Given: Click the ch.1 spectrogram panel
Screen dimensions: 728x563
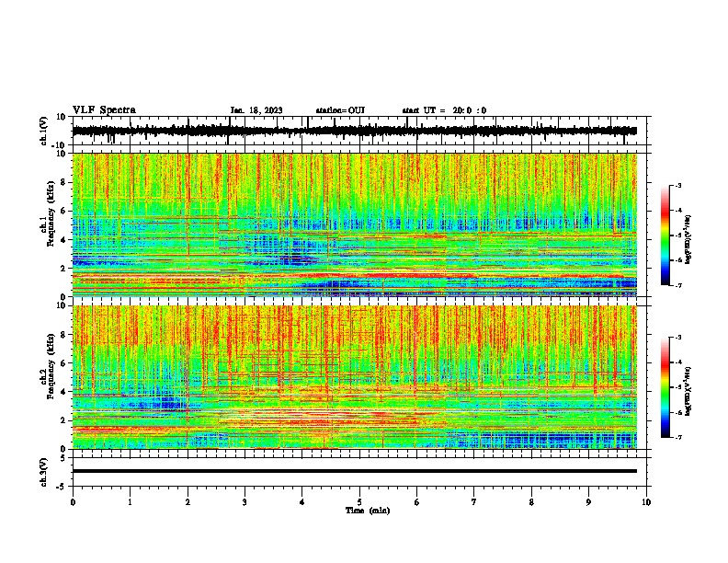Looking at the screenshot, I should tap(355, 224).
